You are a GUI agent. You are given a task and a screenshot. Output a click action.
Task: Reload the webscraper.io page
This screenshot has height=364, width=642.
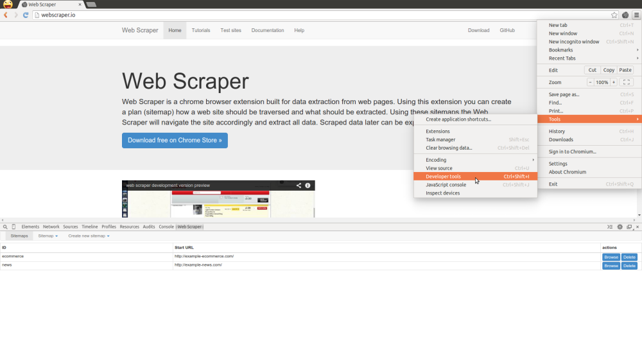26,15
